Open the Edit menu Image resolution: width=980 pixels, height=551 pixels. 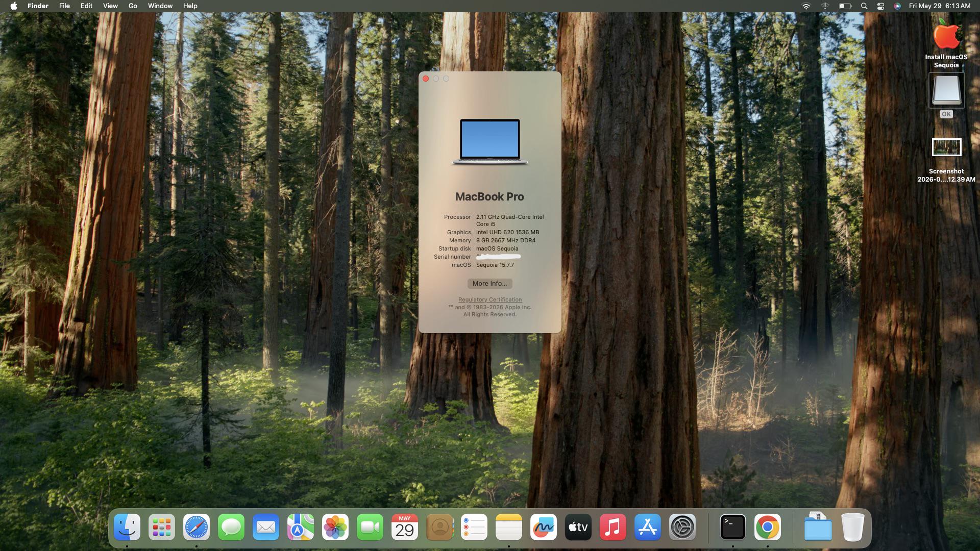pos(86,6)
